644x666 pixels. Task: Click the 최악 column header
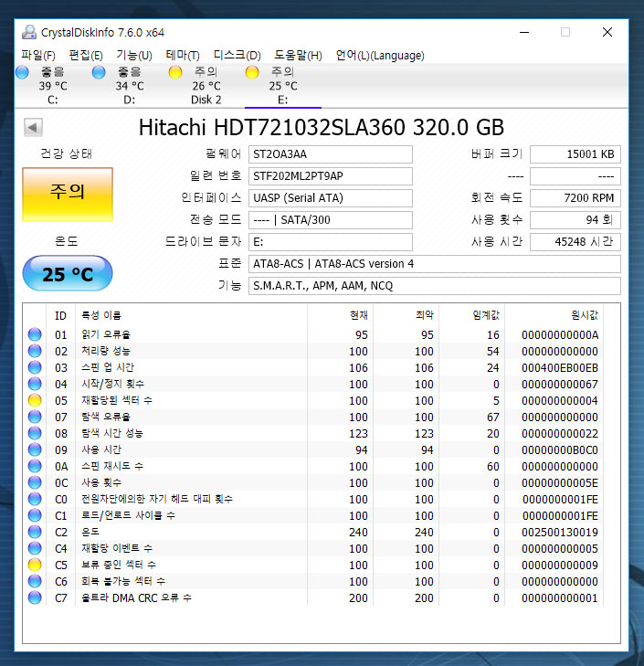point(406,315)
